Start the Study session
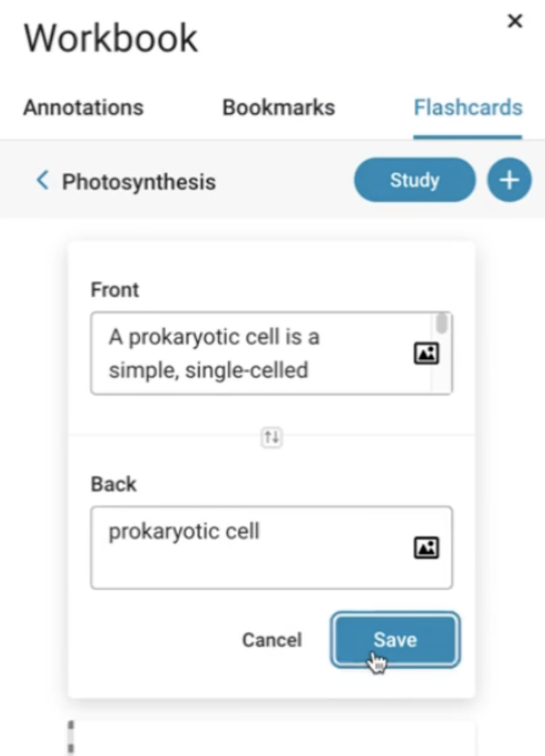The image size is (545, 756). point(415,180)
